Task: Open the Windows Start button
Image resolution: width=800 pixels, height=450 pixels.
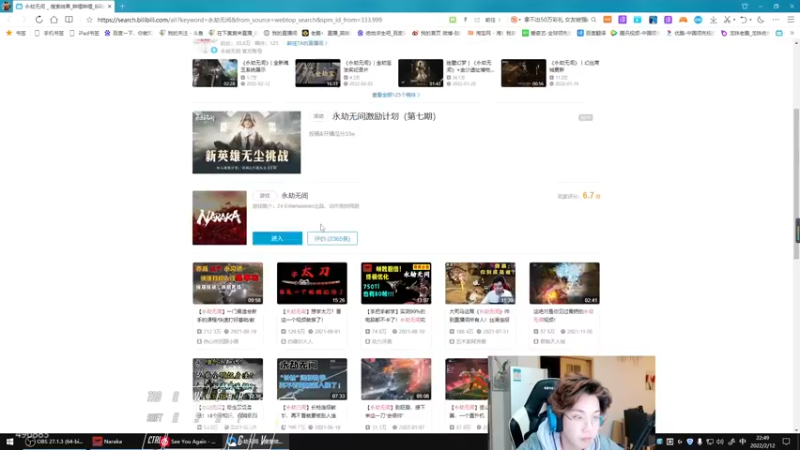Action: click(9, 442)
